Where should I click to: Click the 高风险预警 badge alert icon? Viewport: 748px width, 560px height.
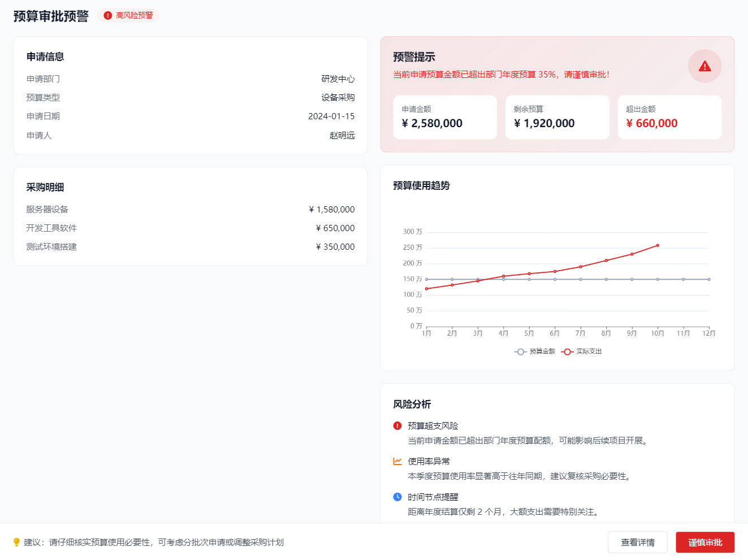coord(107,16)
